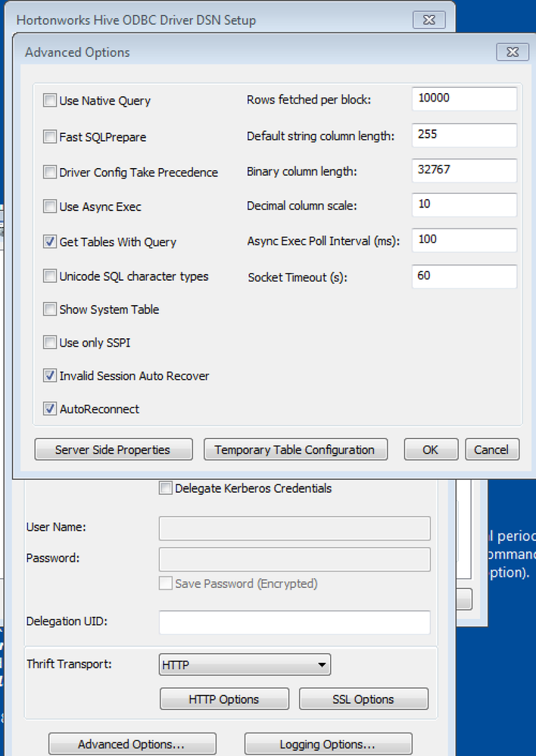Check Delegate Kerberos Credentials
Image resolution: width=536 pixels, height=756 pixels.
(166, 488)
